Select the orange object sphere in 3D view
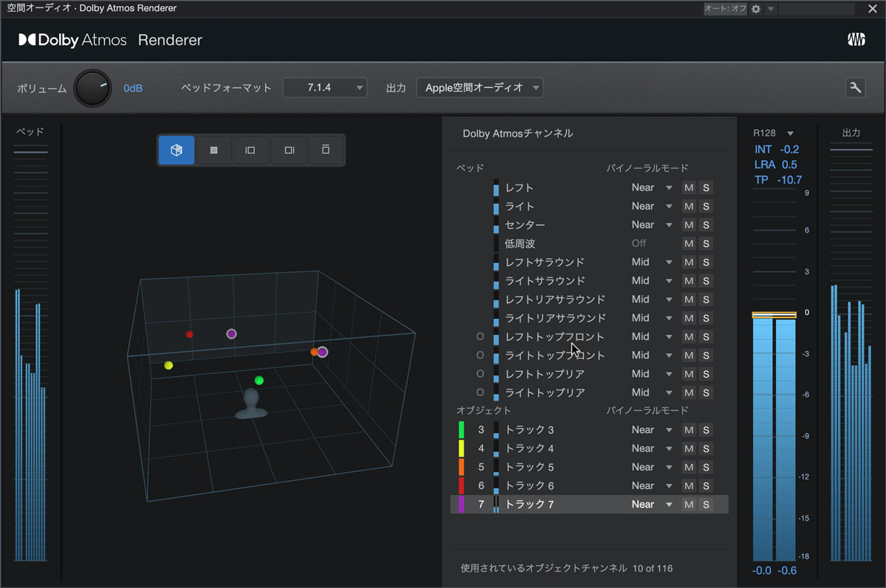 [314, 352]
